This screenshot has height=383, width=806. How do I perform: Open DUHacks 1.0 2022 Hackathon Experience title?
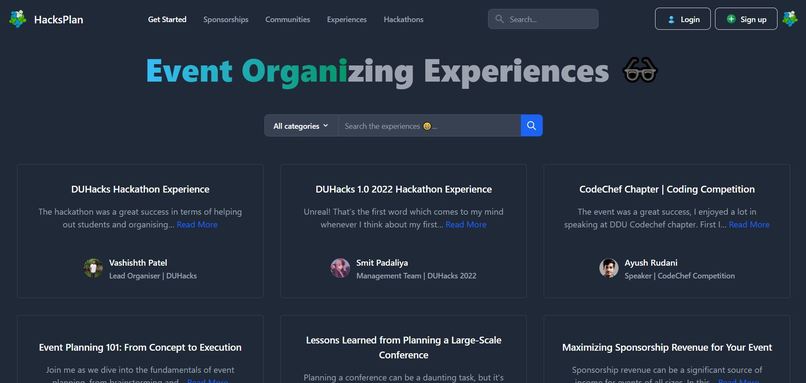(x=404, y=189)
